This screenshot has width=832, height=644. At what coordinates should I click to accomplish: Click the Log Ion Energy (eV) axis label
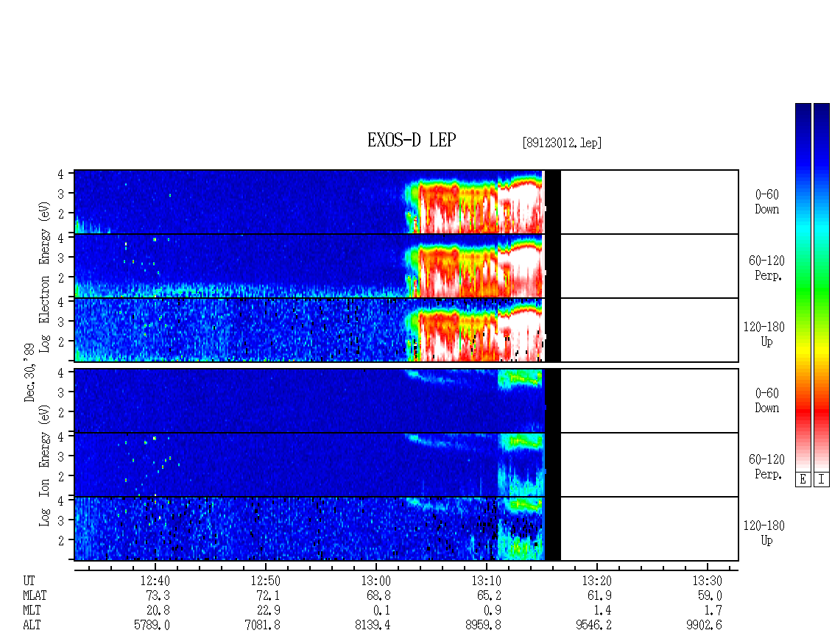point(45,466)
